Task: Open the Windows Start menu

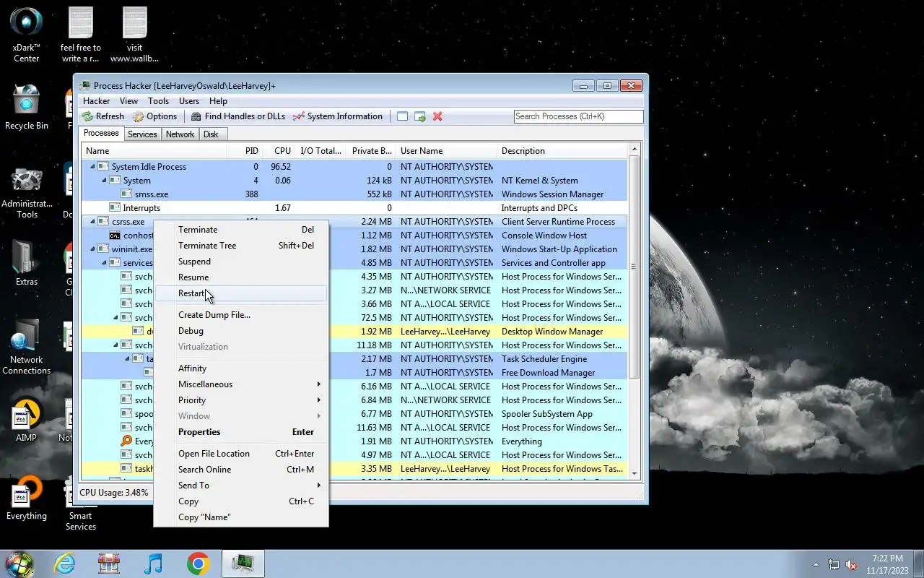Action: click(x=19, y=564)
